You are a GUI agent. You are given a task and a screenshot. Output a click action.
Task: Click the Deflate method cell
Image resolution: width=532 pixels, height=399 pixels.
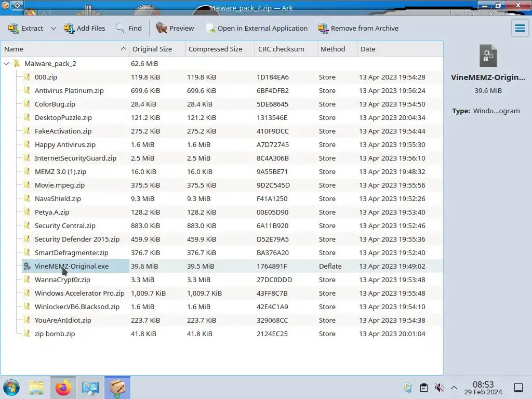[x=330, y=267]
